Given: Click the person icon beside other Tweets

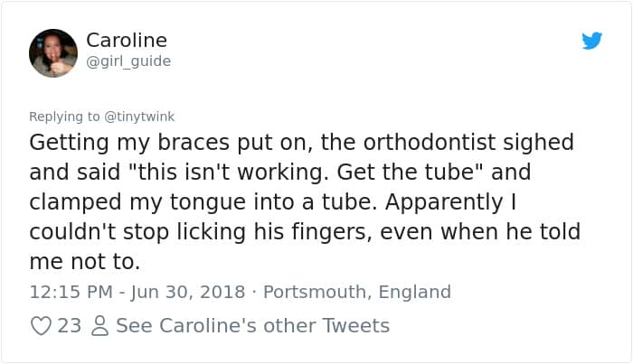Looking at the screenshot, I should pyautogui.click(x=99, y=326).
